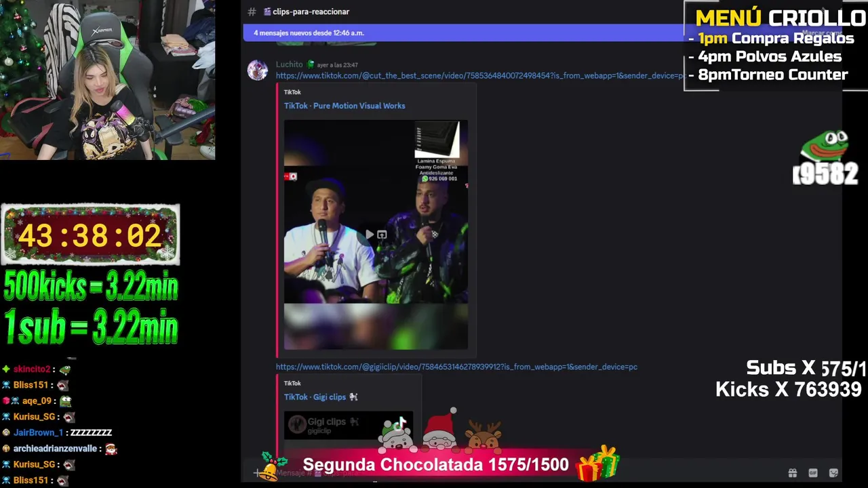Viewport: 868px width, 488px height.
Task: Click the Luchito username
Action: [x=290, y=64]
